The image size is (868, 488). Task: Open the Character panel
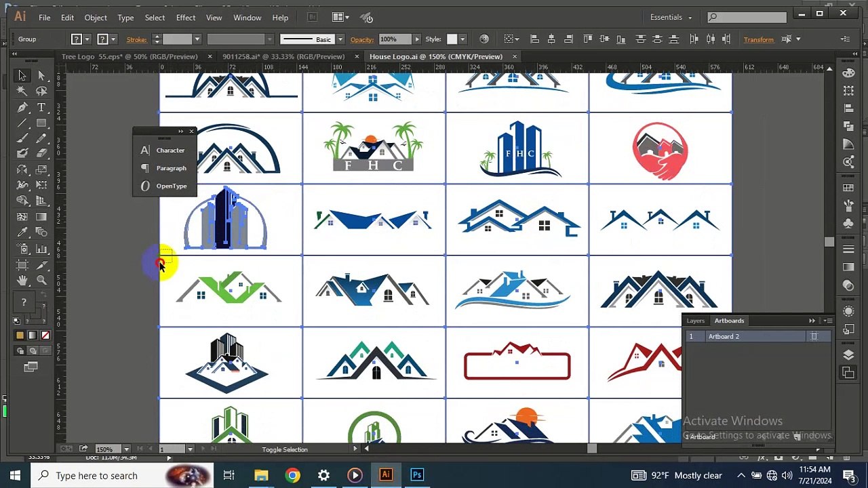[164, 150]
